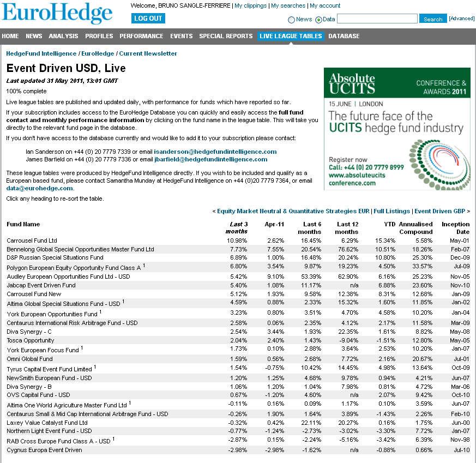Sort by Inception Date heading
Viewport: 476px width, 463px height.
[x=456, y=228]
